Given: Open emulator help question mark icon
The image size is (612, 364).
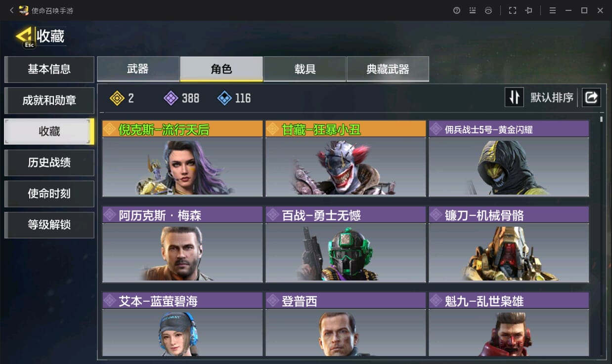Looking at the screenshot, I should pos(457,10).
